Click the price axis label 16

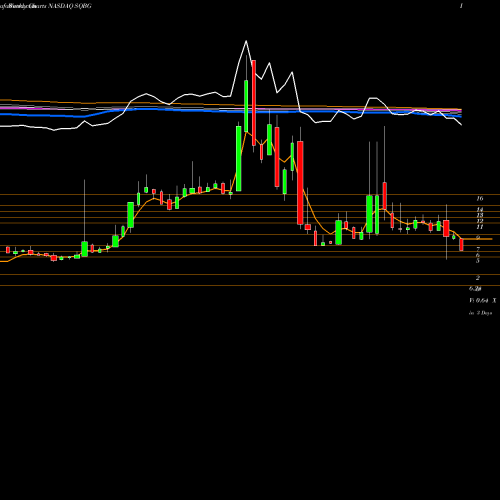coord(480,199)
